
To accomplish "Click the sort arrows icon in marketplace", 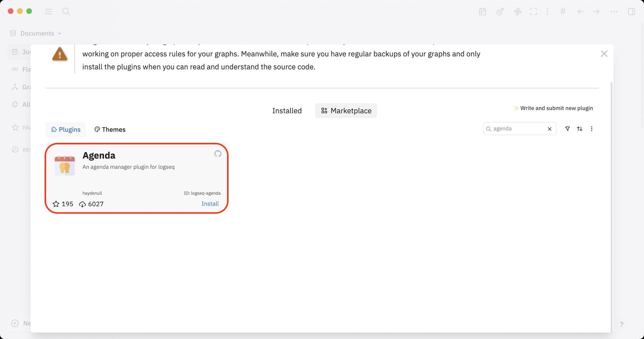I will [x=580, y=129].
